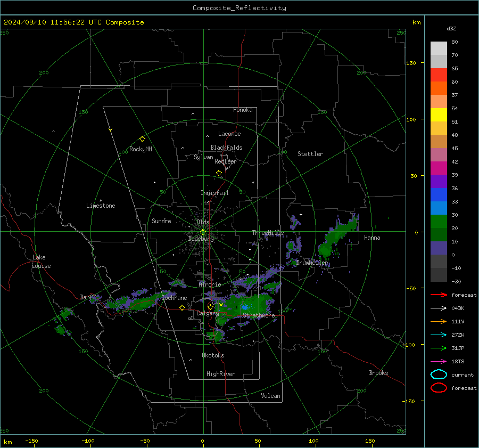Screen dimensions: 479x448
Task: Click the dBZ legend heading
Action: (451, 28)
